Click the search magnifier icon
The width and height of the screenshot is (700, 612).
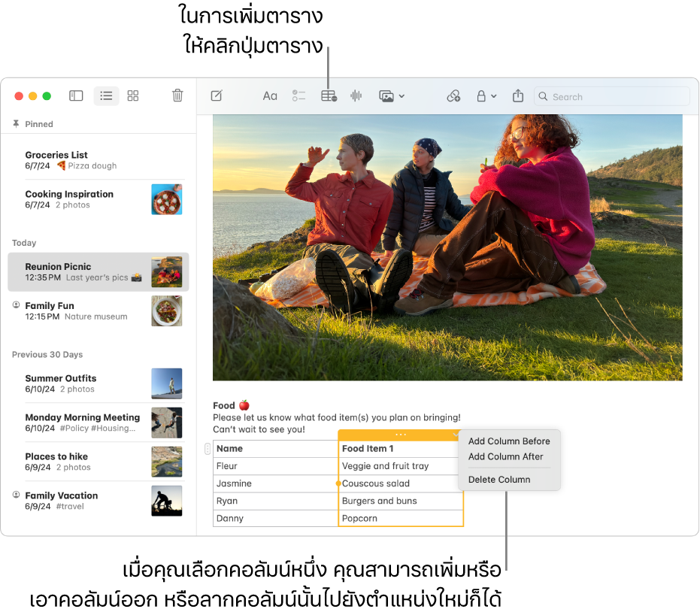pos(543,96)
